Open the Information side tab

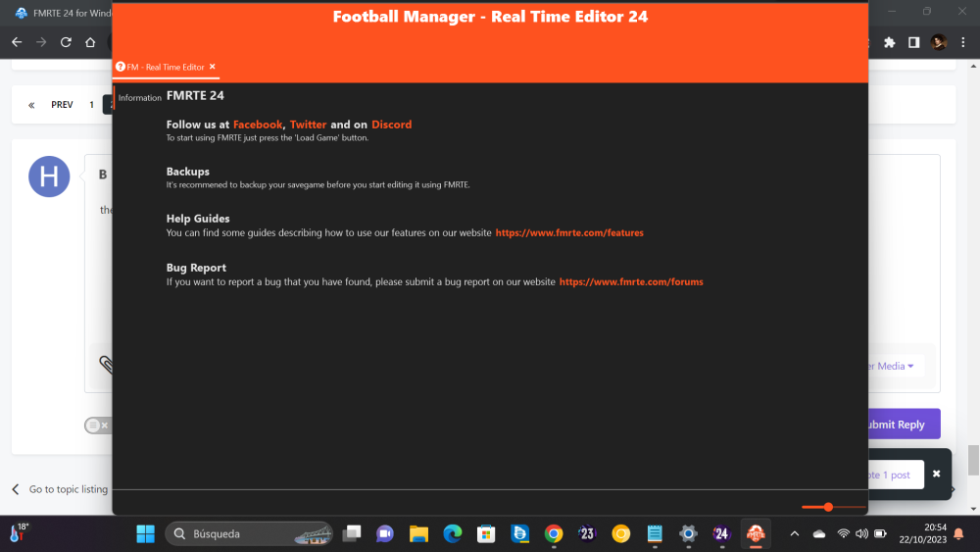[139, 97]
